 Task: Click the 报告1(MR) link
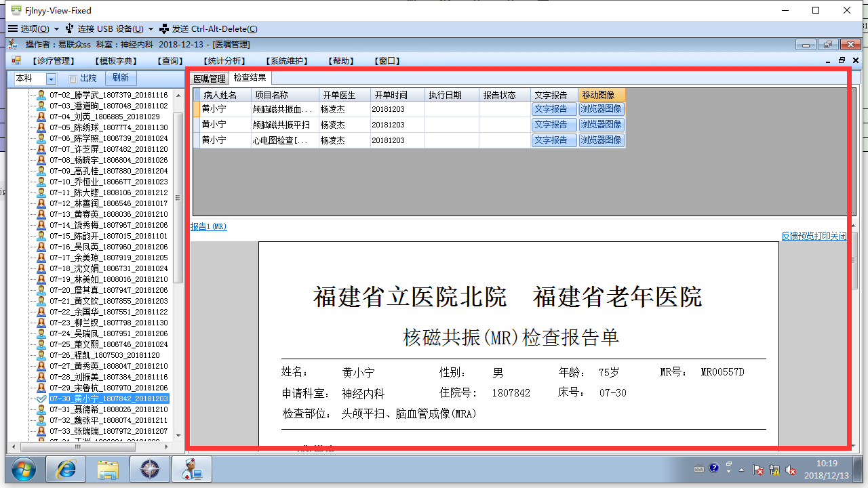coord(209,227)
